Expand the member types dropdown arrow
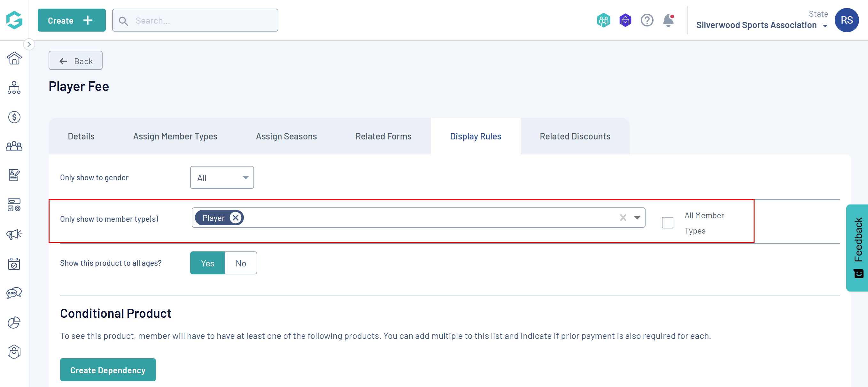Image resolution: width=868 pixels, height=387 pixels. (637, 218)
